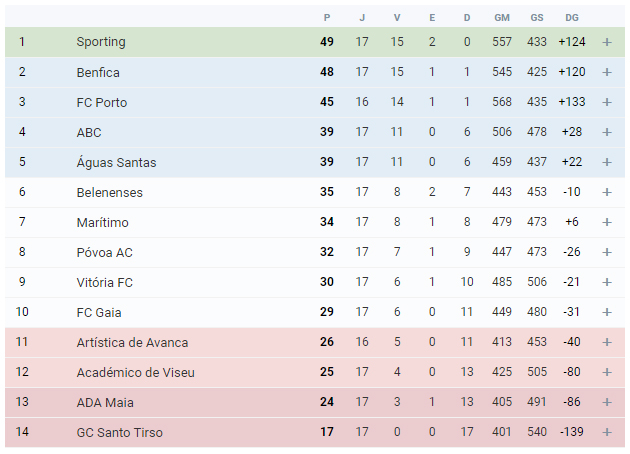Select the ADA Maia team row
The width and height of the screenshot is (630, 454).
click(x=315, y=402)
